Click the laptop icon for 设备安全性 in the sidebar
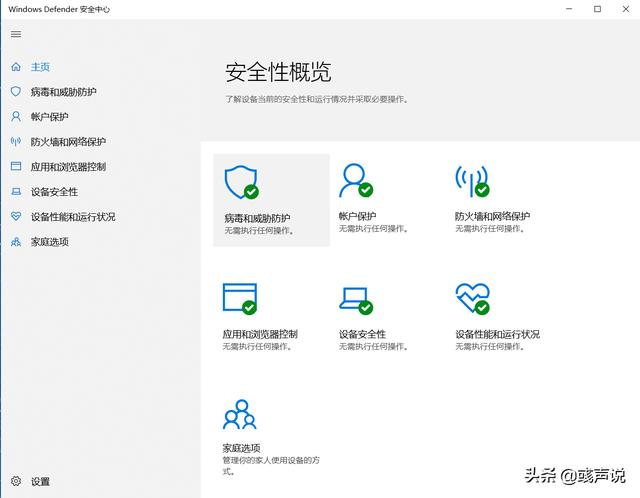Image resolution: width=640 pixels, height=498 pixels. point(16,191)
